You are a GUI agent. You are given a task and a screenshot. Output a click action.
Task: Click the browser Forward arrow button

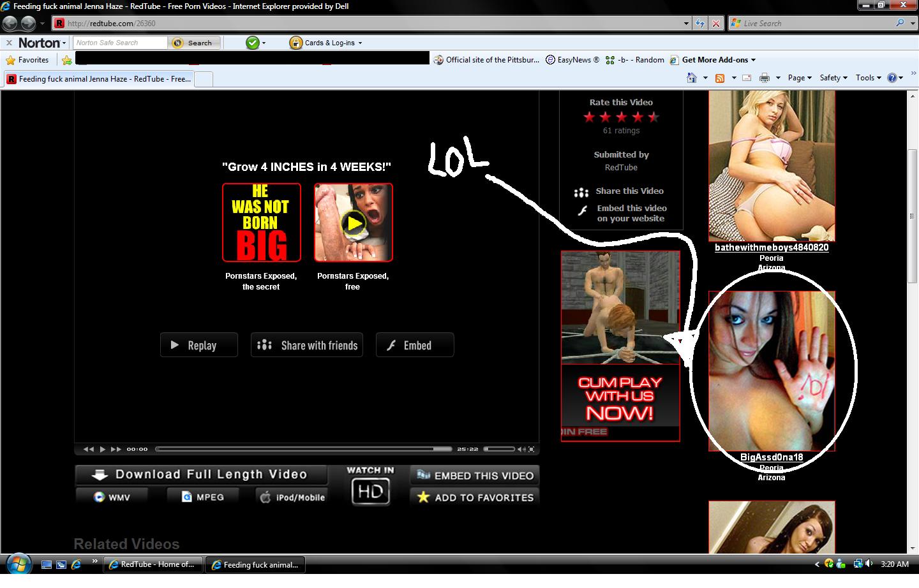(x=27, y=24)
